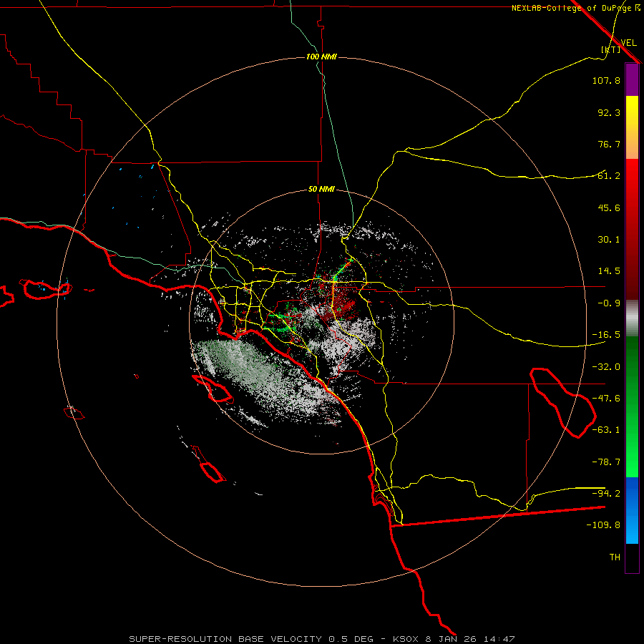The height and width of the screenshot is (644, 644).
Task: Pick the green segment of velocity scale
Action: click(x=632, y=406)
